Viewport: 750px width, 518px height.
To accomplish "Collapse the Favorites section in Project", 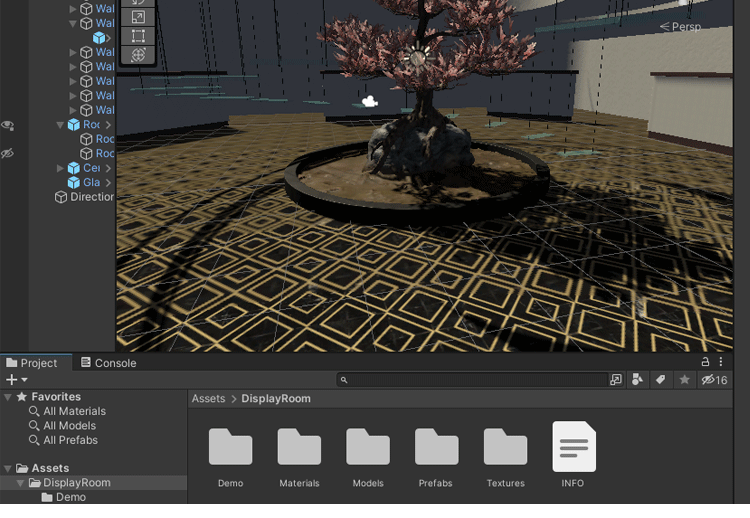I will (x=8, y=397).
